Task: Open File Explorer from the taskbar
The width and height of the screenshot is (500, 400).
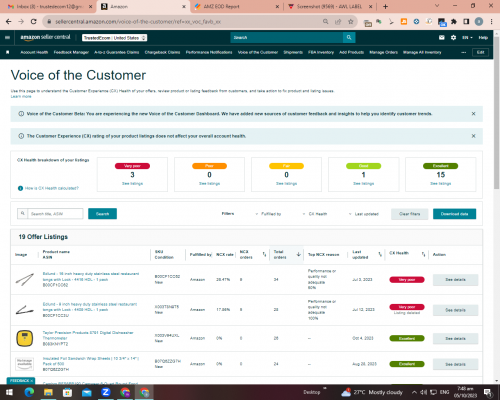Action: [x=48, y=392]
